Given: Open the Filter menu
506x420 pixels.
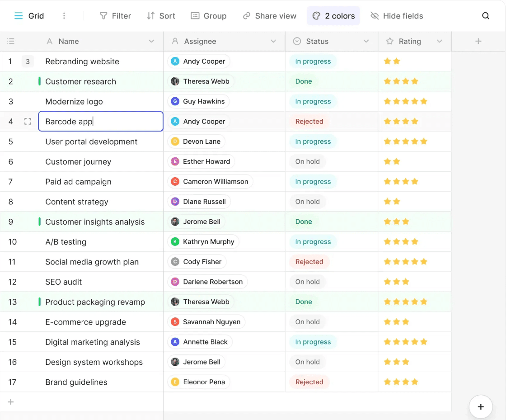Looking at the screenshot, I should point(115,16).
